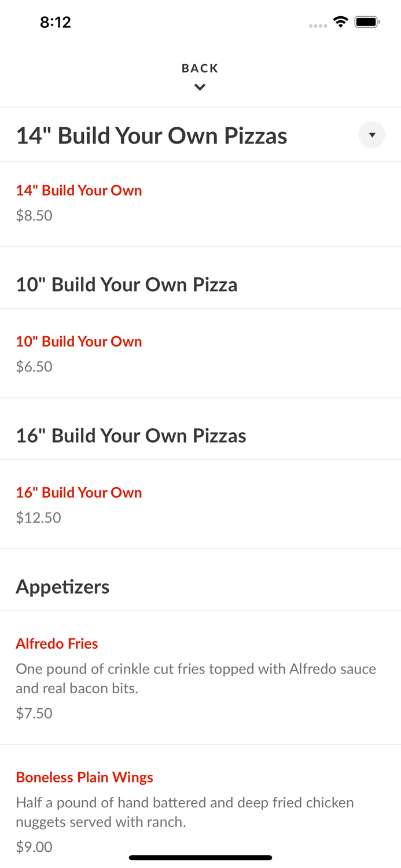Select the 10" Build Your Own Pizza header
The height and width of the screenshot is (868, 401).
pos(127,284)
